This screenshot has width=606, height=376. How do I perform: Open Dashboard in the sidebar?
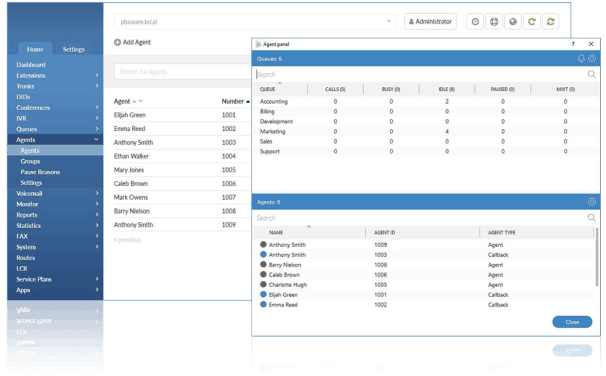tap(31, 65)
